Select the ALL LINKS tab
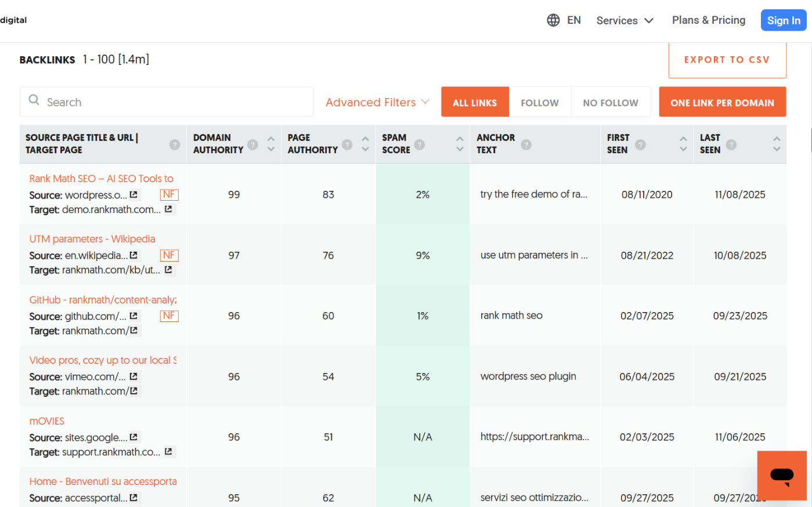The height and width of the screenshot is (507, 812). (475, 102)
